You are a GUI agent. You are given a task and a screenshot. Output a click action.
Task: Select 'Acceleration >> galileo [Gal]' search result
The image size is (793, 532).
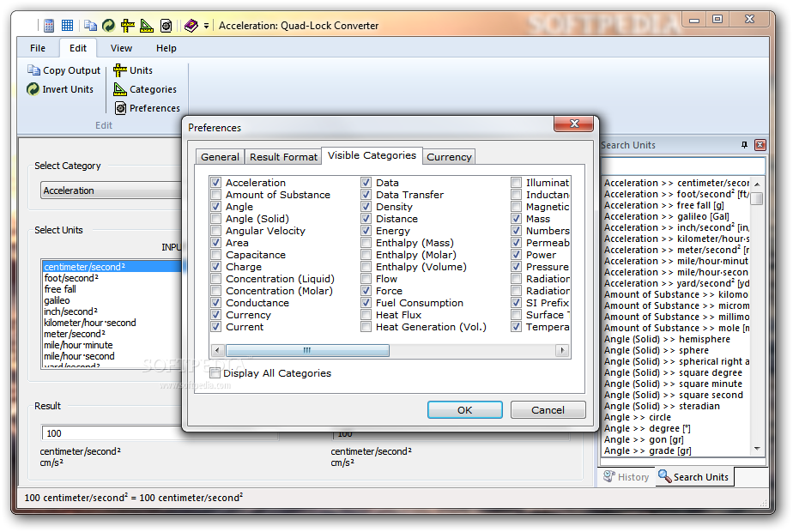[666, 216]
